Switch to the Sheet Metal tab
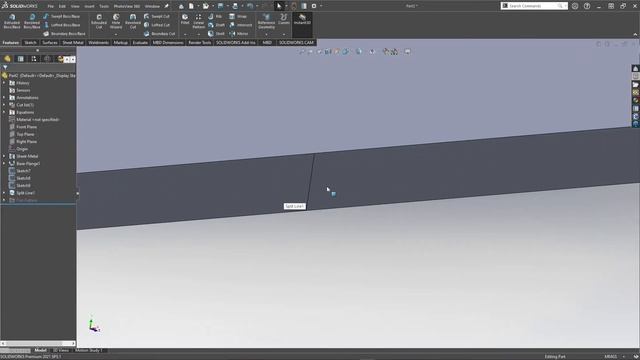This screenshot has height=360, width=640. click(73, 42)
